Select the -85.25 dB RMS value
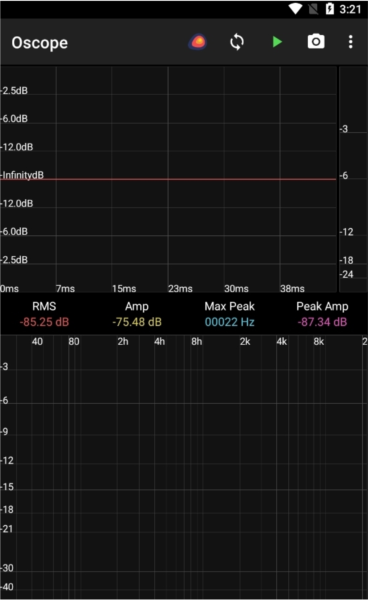 coord(44,322)
